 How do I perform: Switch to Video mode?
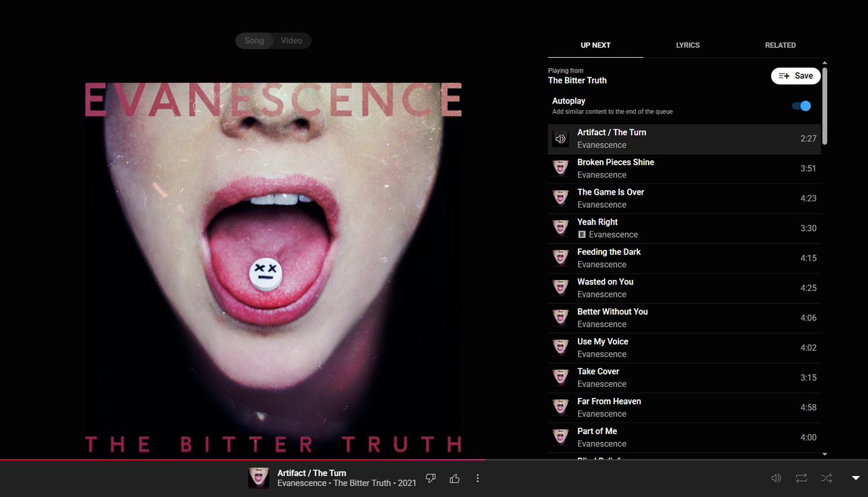(292, 41)
